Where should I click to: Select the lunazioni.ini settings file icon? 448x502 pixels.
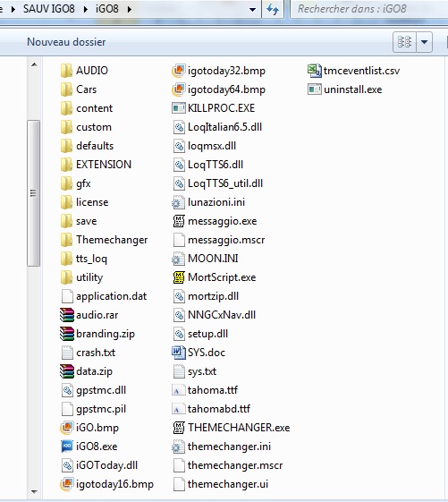tap(179, 202)
